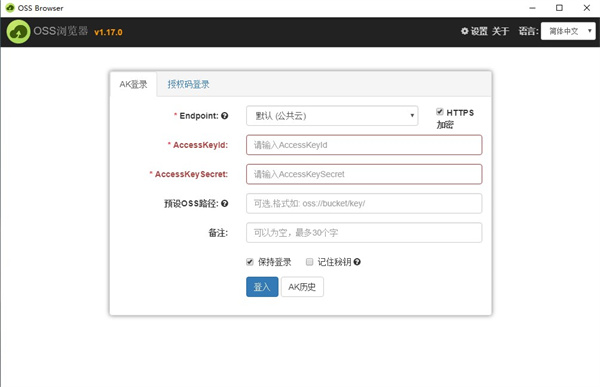The image size is (600, 387).
Task: Click the 预设OSS路径 path input field
Action: [x=364, y=203]
